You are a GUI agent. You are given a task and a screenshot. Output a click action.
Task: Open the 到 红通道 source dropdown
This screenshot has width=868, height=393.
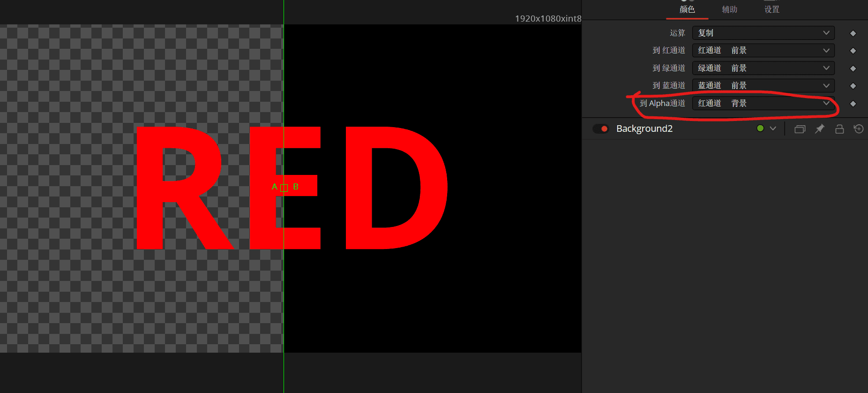pyautogui.click(x=763, y=50)
